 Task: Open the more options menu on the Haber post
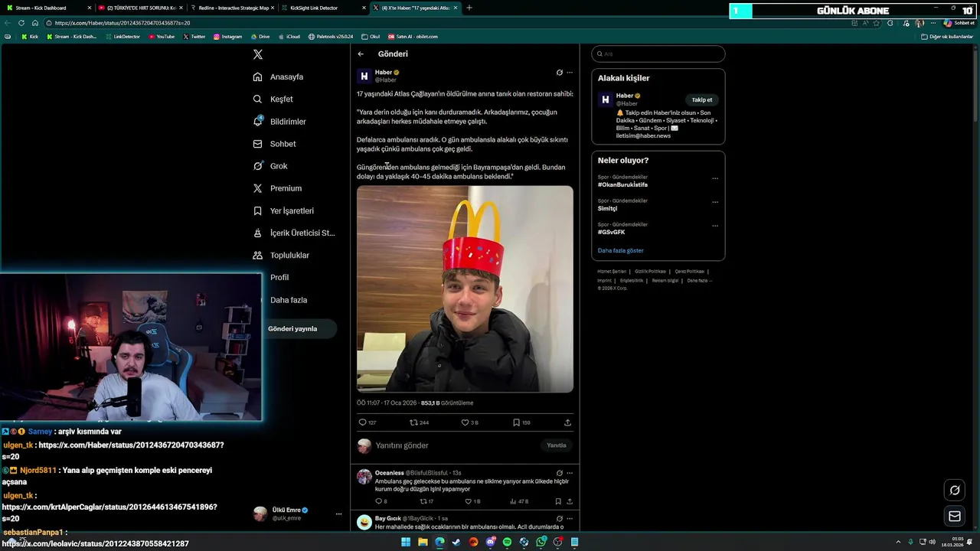tap(570, 73)
